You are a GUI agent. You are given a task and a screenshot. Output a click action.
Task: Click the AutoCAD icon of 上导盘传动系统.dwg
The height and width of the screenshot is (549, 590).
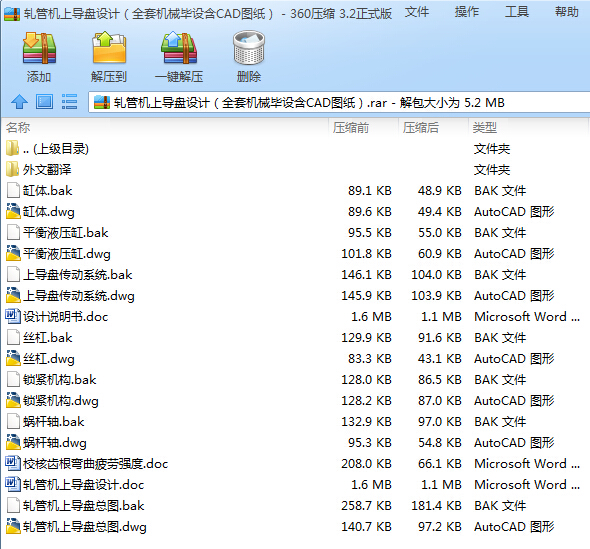click(13, 295)
